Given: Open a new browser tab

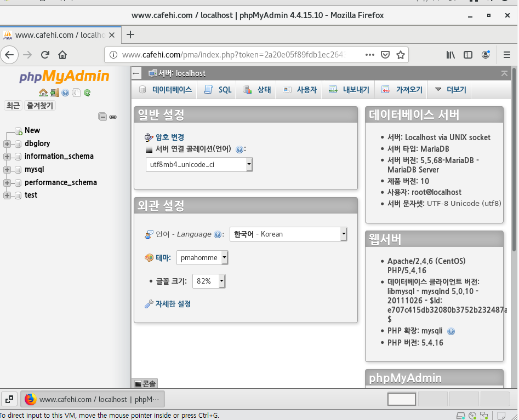Looking at the screenshot, I should [130, 34].
